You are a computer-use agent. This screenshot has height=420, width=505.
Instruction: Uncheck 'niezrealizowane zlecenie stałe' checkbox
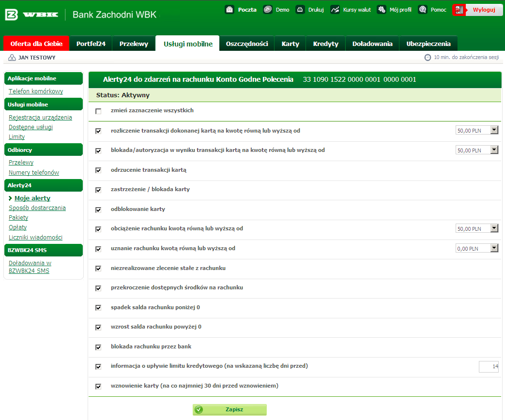(98, 269)
